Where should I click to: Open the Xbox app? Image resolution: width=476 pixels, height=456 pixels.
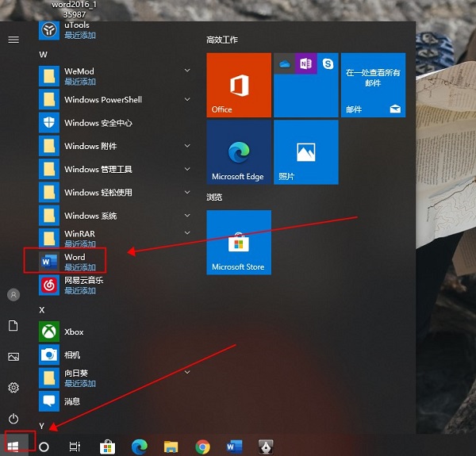114,331
